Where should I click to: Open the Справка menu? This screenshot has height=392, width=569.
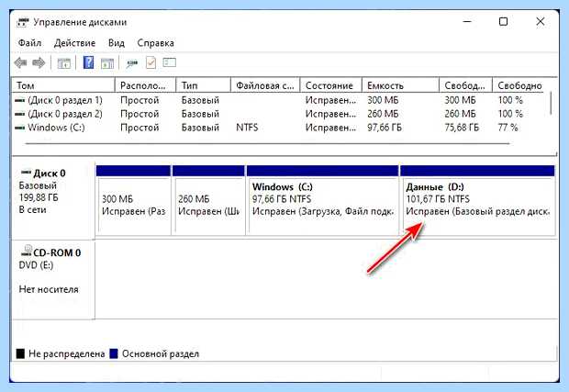155,43
